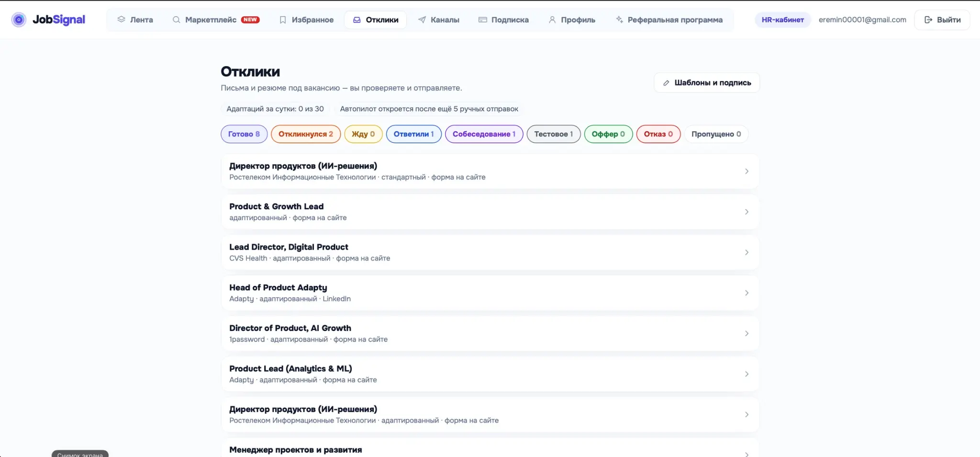Open the Лента tab
The width and height of the screenshot is (980, 457).
[x=135, y=20]
